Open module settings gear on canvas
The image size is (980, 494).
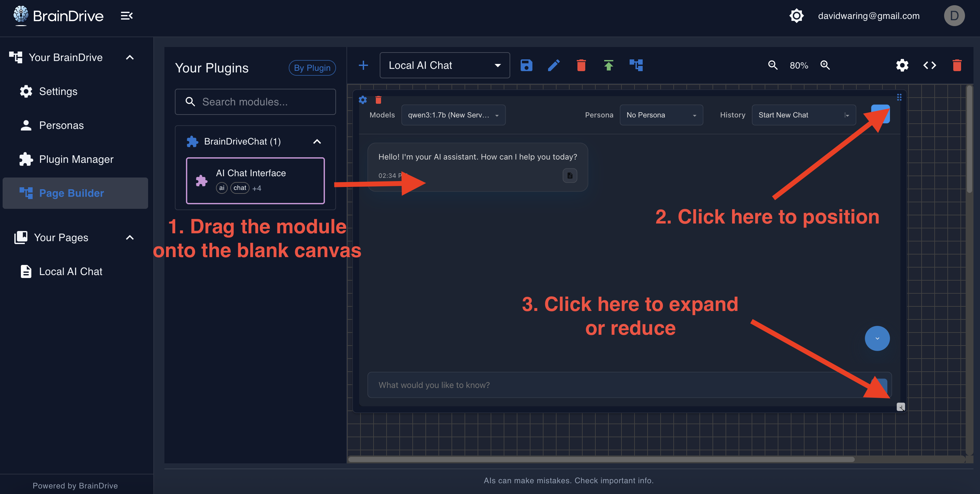pyautogui.click(x=362, y=100)
